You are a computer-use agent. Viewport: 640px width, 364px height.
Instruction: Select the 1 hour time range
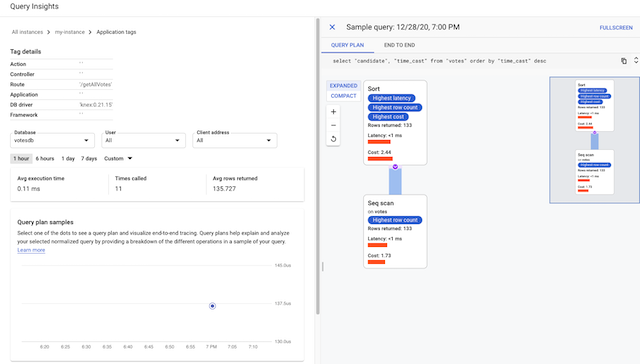click(x=21, y=158)
